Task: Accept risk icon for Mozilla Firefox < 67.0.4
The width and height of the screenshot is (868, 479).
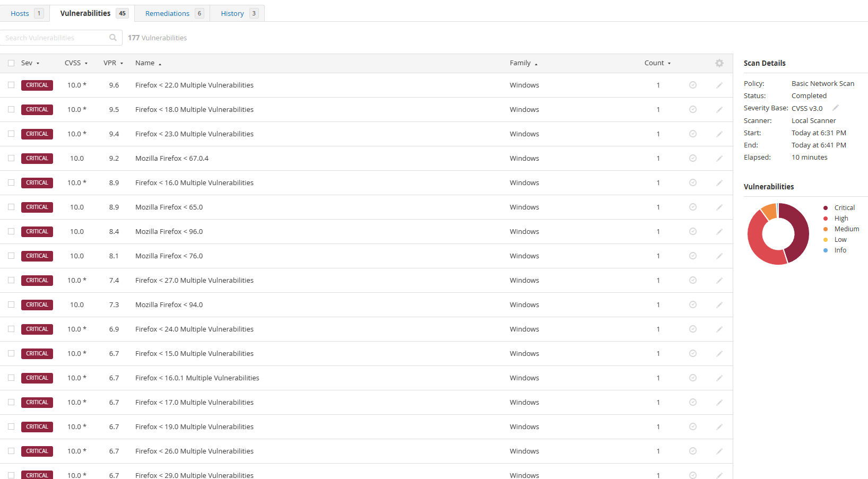Action: 693,158
